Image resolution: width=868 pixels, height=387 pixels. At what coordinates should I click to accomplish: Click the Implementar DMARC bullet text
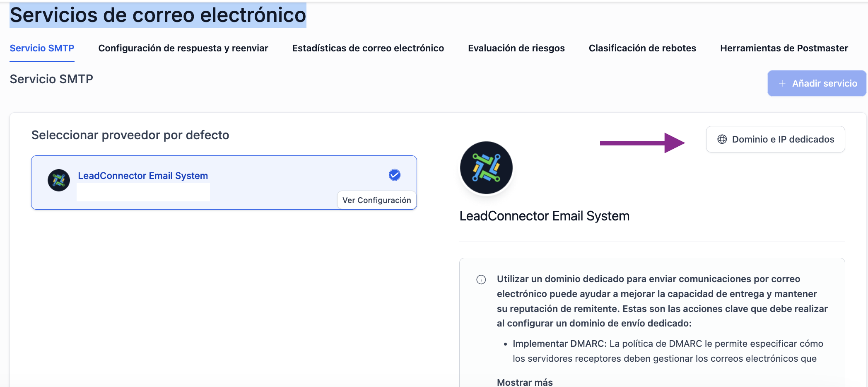[x=668, y=351]
